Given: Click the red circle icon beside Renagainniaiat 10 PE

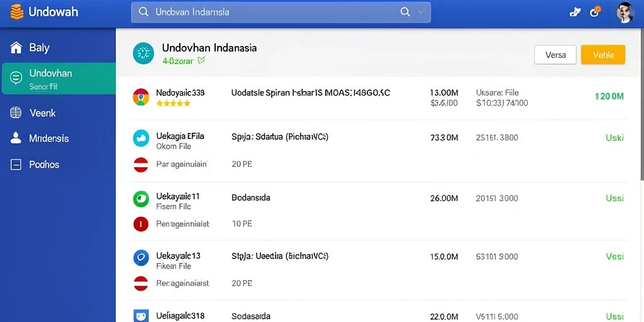Looking at the screenshot, I should click(140, 225).
